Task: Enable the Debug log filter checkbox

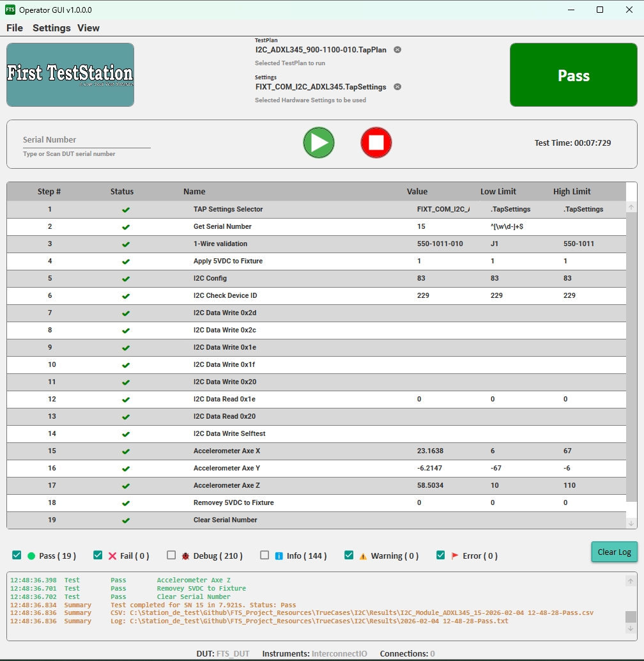Action: coord(171,556)
